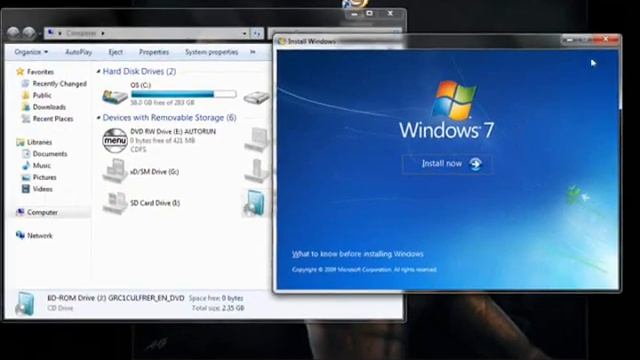
Task: Click Eject in Explorer toolbar
Action: click(x=116, y=52)
